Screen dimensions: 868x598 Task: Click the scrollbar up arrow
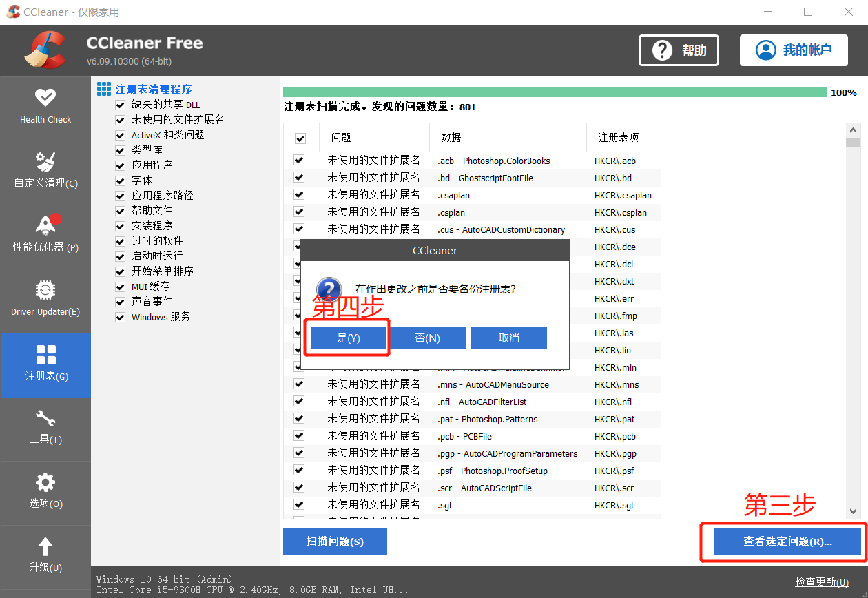point(854,130)
